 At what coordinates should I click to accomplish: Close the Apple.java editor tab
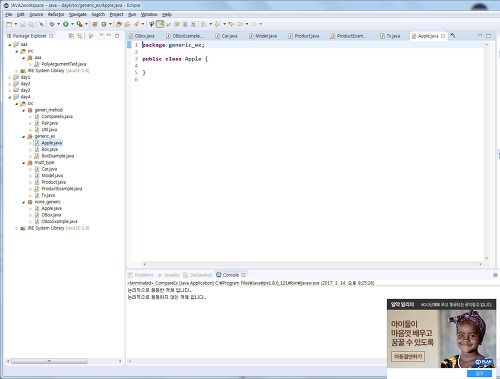tap(443, 36)
